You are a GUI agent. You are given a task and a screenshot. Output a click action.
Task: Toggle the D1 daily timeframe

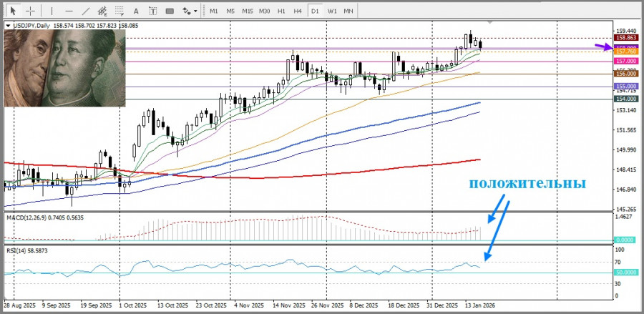point(315,11)
